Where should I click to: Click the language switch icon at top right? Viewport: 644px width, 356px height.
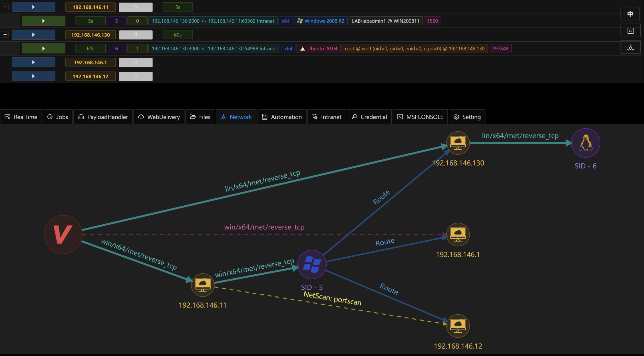(630, 14)
